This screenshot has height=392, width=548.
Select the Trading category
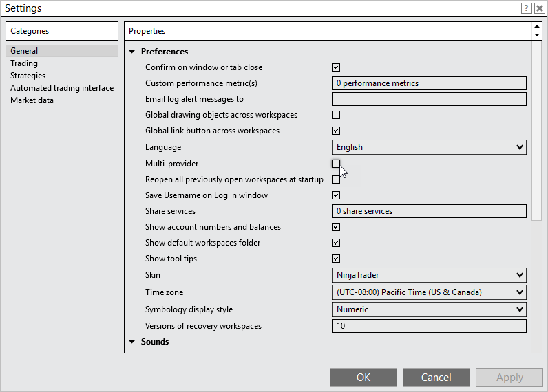coord(24,63)
